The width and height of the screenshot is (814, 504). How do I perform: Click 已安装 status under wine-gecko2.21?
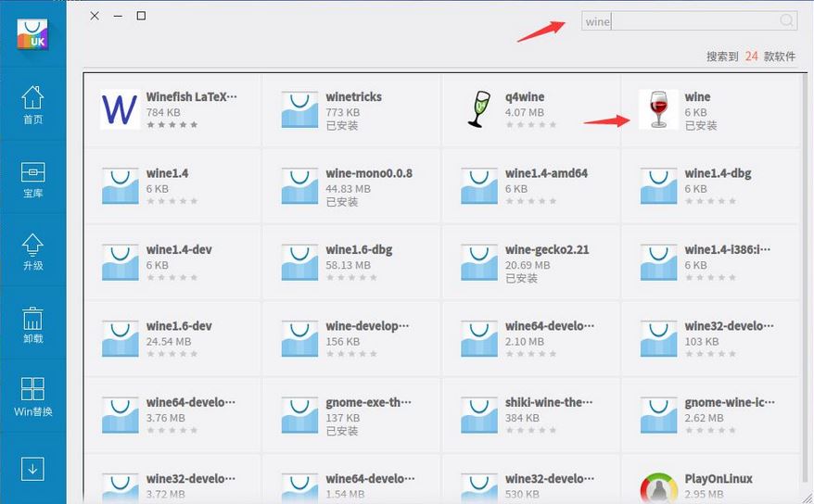click(x=521, y=279)
